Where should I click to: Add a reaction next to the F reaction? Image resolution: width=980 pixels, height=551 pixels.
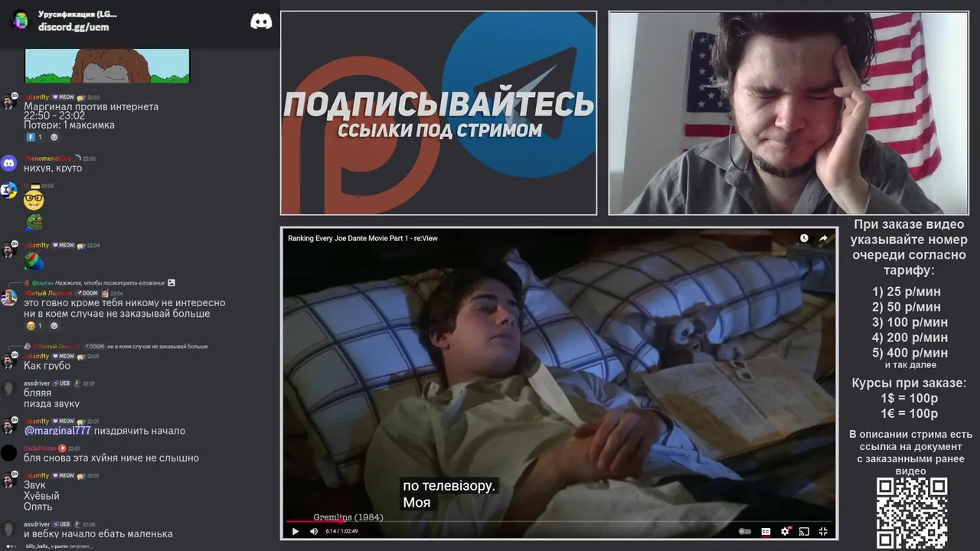[54, 137]
